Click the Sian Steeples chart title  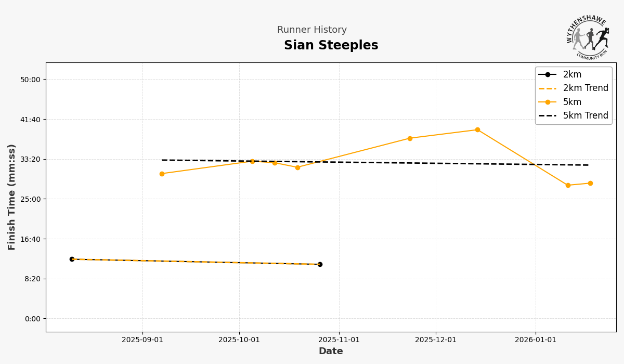coord(331,46)
